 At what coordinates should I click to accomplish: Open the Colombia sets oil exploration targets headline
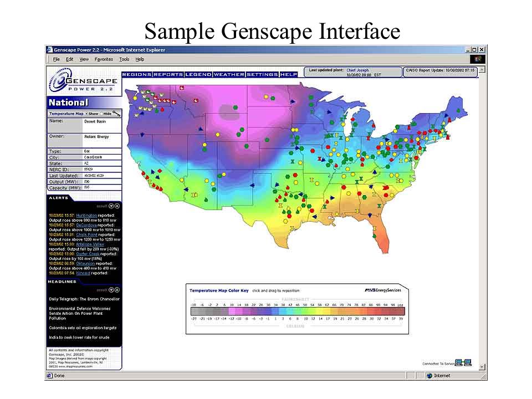[x=83, y=328]
